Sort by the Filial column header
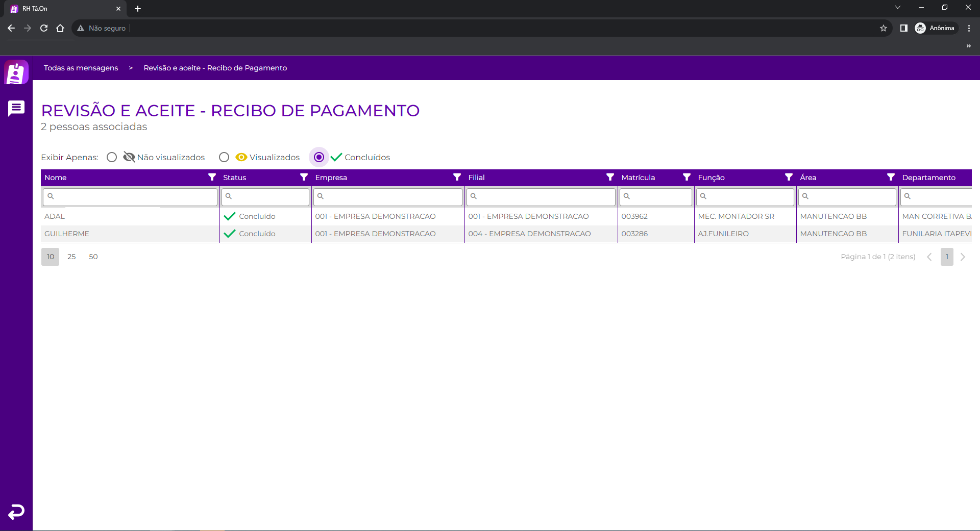Viewport: 980px width, 531px height. click(477, 178)
